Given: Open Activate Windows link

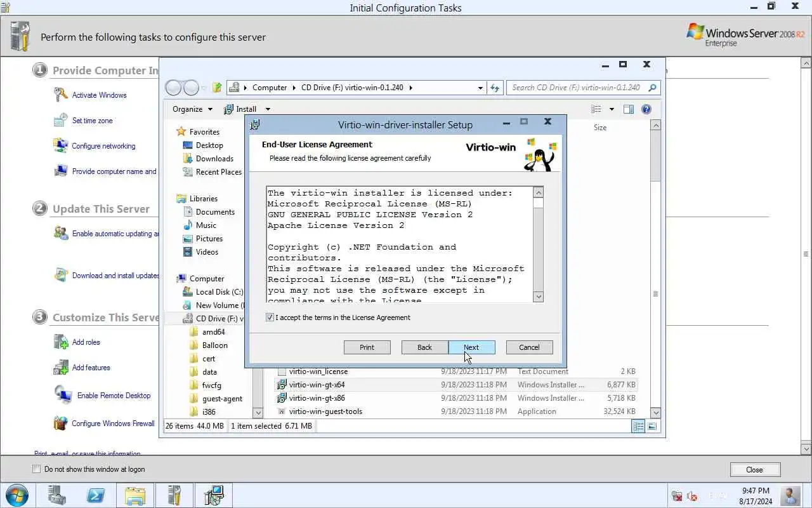Looking at the screenshot, I should click(x=99, y=95).
